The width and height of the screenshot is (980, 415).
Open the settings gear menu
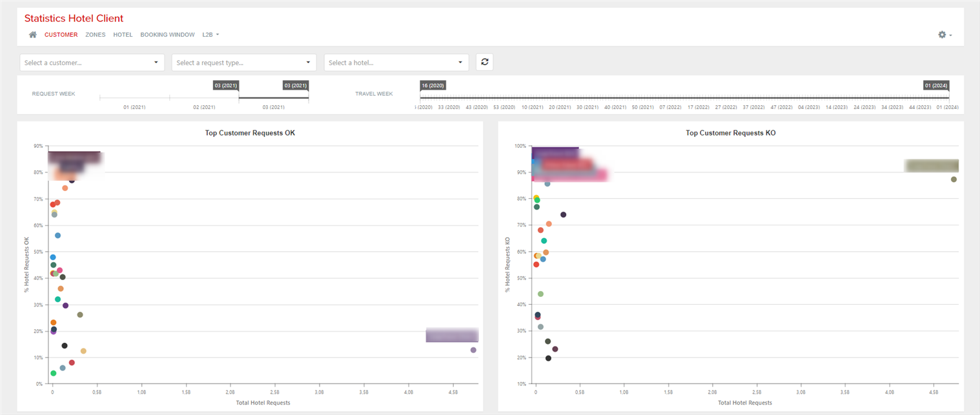click(942, 35)
